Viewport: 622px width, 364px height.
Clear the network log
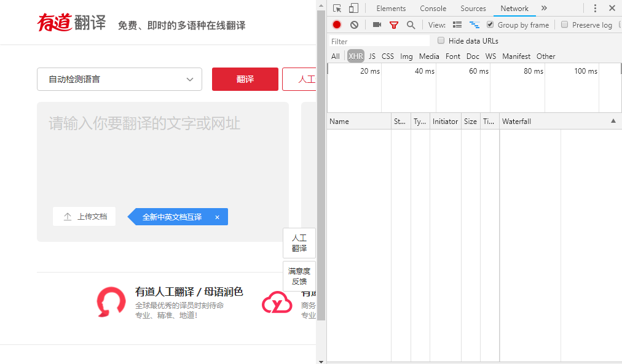pyautogui.click(x=354, y=25)
